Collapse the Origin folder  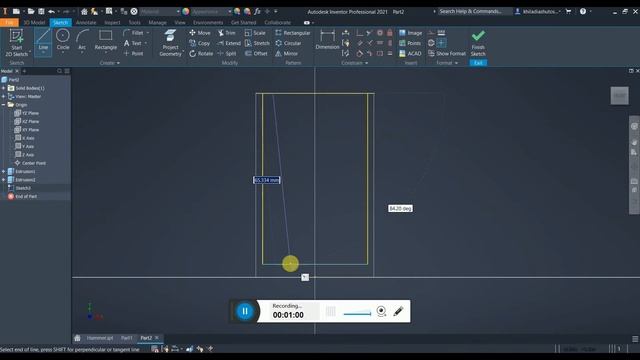tap(4, 105)
